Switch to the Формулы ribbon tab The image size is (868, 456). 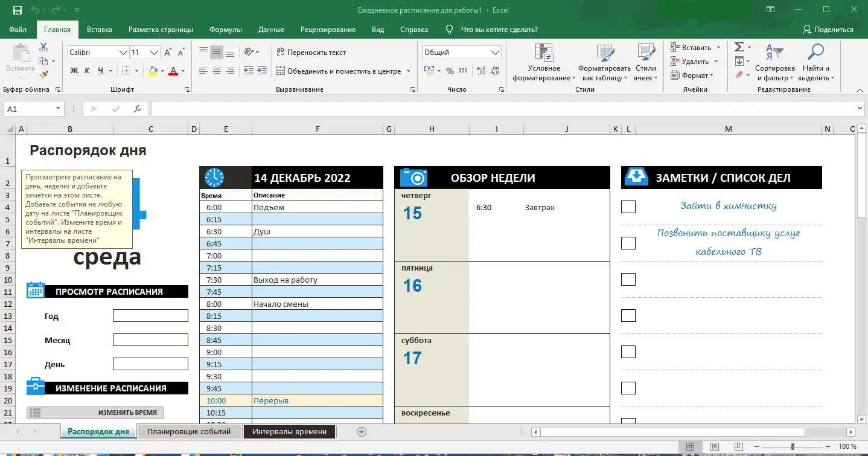click(x=226, y=30)
